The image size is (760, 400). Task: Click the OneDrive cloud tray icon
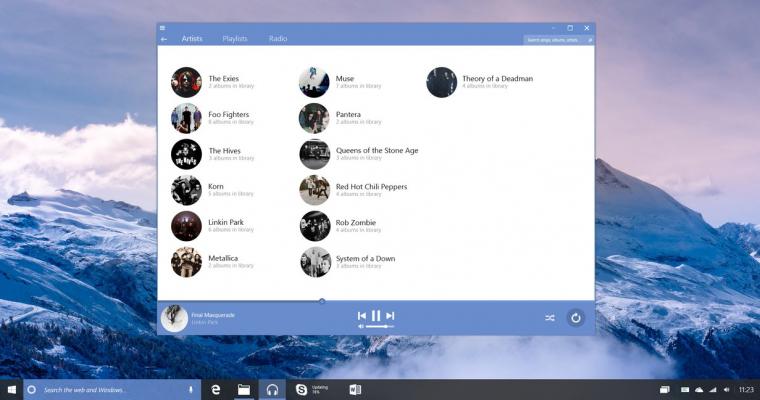[699, 390]
